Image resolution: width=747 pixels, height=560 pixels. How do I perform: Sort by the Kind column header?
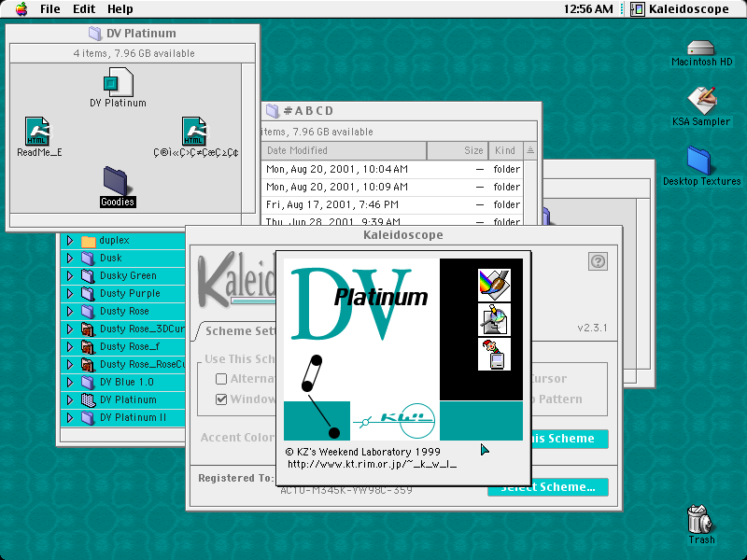coord(505,150)
